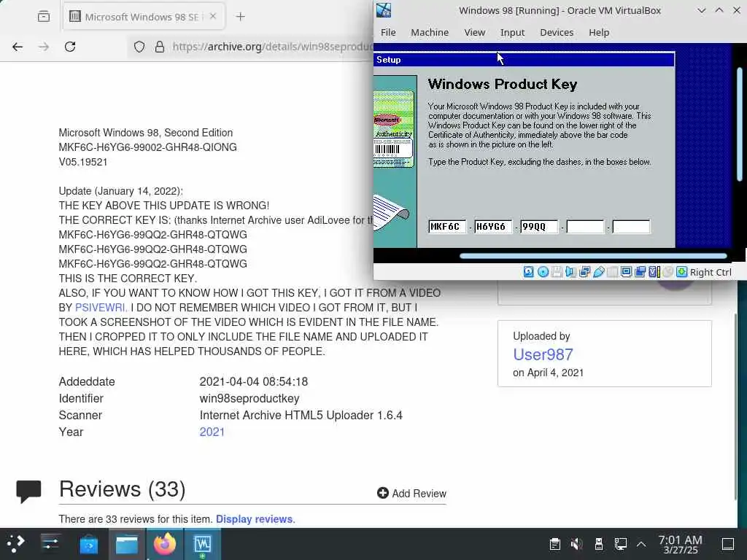Open network connections tray icon
This screenshot has width=747, height=560.
tap(620, 543)
